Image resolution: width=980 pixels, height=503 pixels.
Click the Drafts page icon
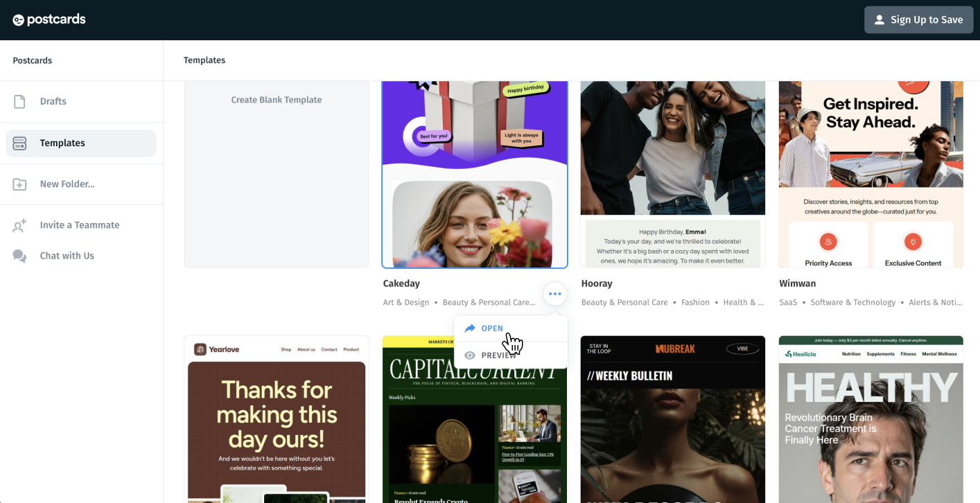pyautogui.click(x=19, y=101)
